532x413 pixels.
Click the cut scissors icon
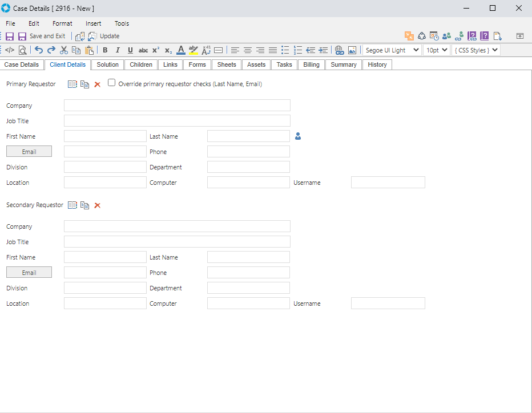[64, 50]
